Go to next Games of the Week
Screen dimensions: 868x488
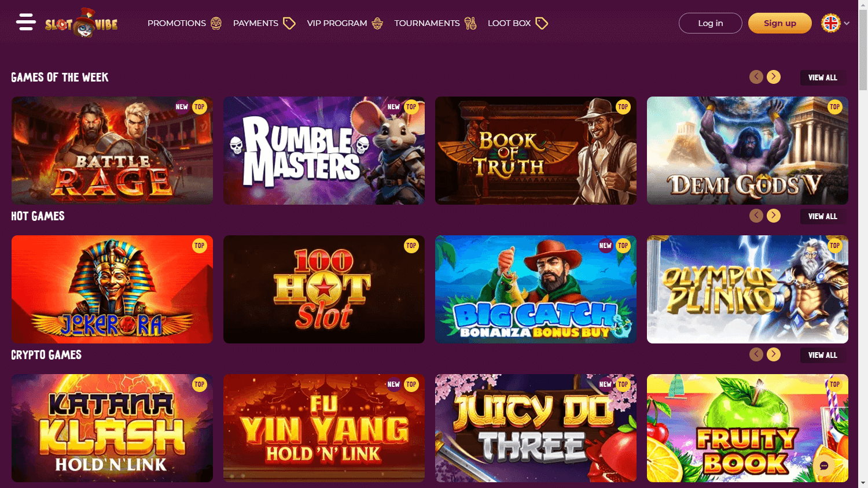pos(774,77)
